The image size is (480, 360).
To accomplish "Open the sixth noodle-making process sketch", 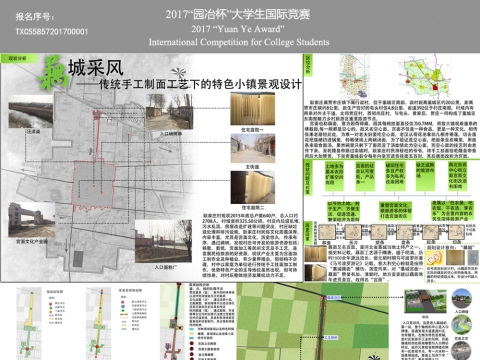I will click(x=456, y=232).
